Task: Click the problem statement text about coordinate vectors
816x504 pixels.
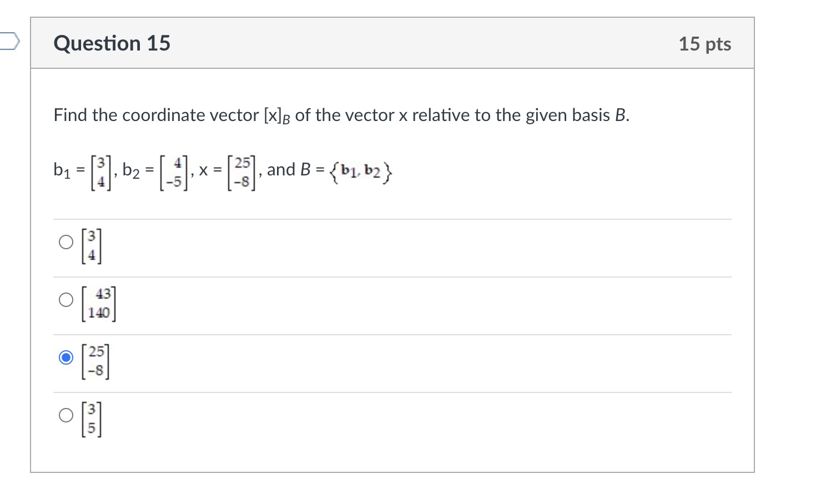Action: pyautogui.click(x=341, y=115)
